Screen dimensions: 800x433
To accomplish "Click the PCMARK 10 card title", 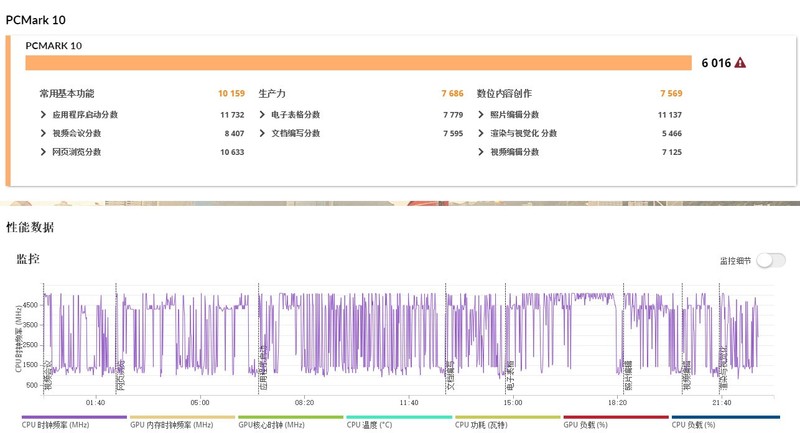I will [54, 45].
